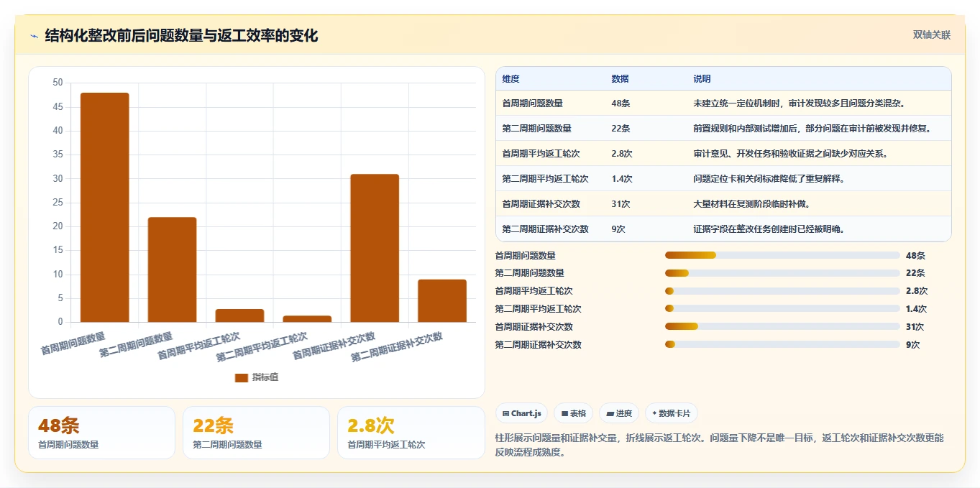This screenshot has width=980, height=488.
Task: Click x-axis label 首周期证据补交次数
Action: click(x=334, y=346)
